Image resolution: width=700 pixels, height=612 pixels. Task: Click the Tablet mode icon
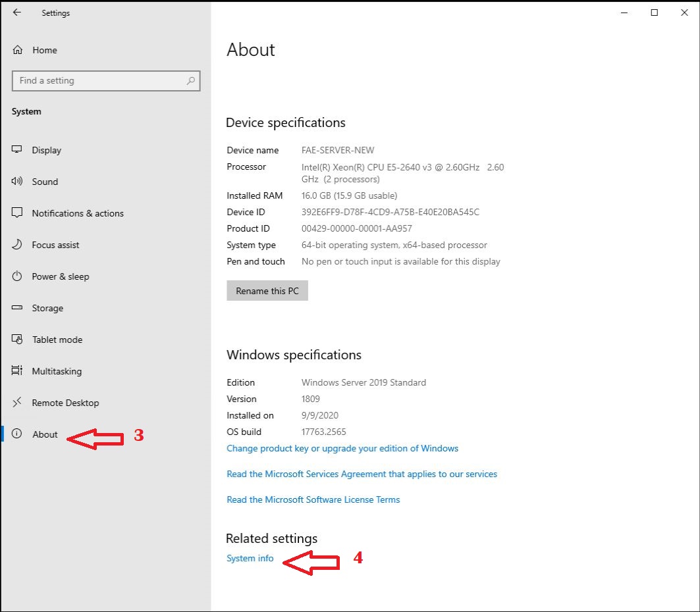coord(17,340)
